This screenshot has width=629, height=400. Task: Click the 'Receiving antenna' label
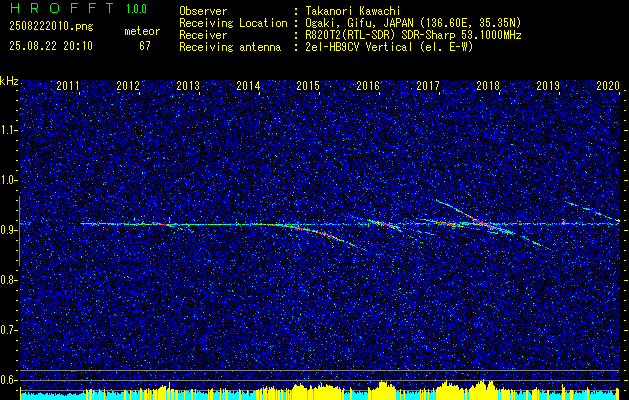230,47
